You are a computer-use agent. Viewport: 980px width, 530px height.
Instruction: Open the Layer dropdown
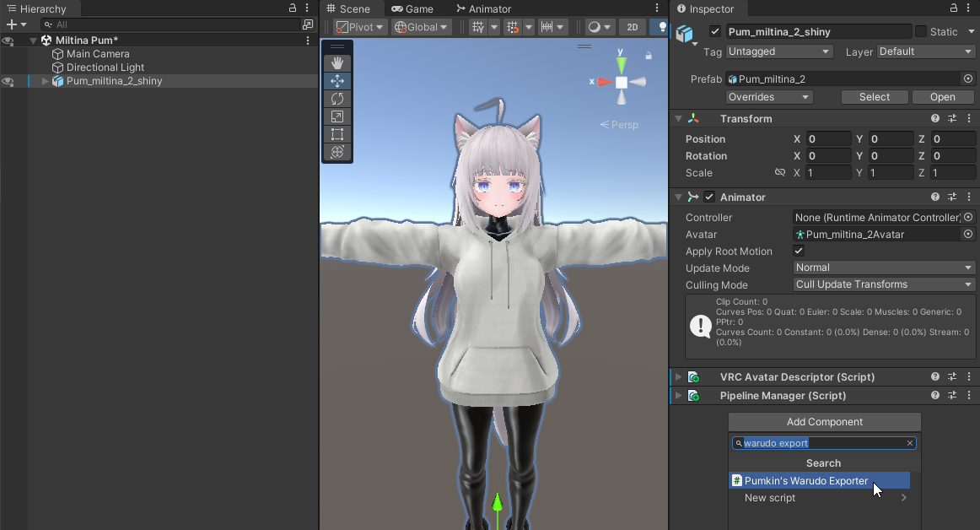(x=925, y=51)
